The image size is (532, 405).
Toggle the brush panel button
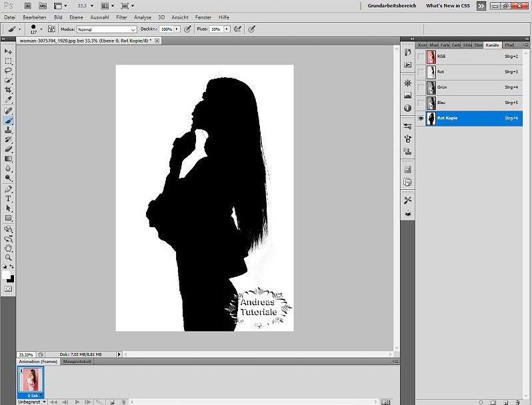(x=51, y=29)
